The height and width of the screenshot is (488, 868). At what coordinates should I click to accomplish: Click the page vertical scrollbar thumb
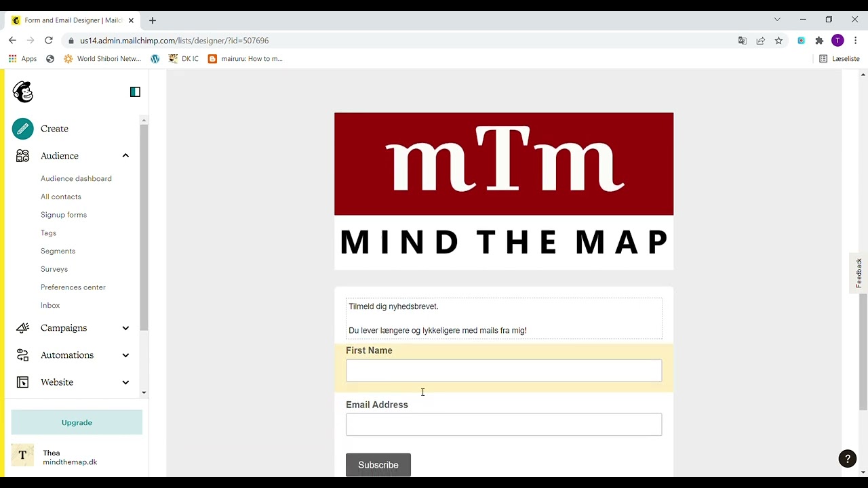(x=863, y=352)
